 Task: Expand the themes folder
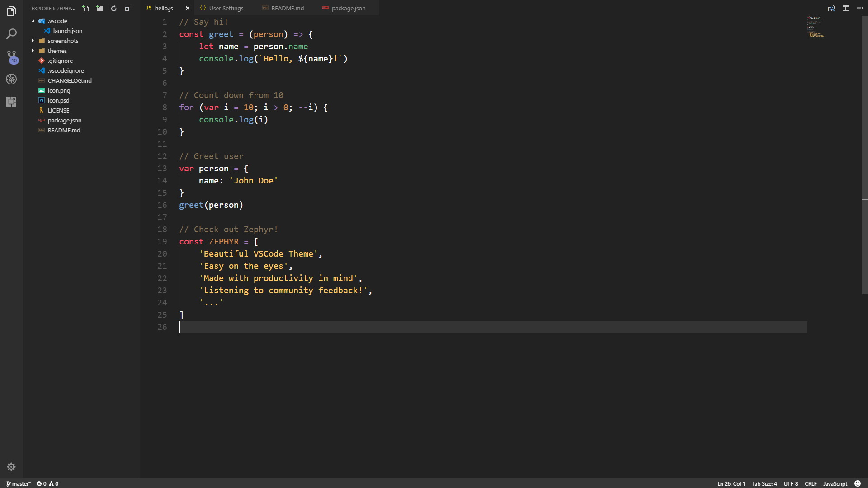[x=57, y=51]
